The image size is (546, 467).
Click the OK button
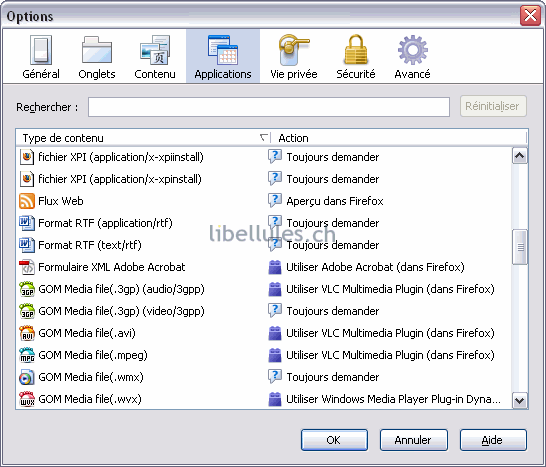[334, 440]
